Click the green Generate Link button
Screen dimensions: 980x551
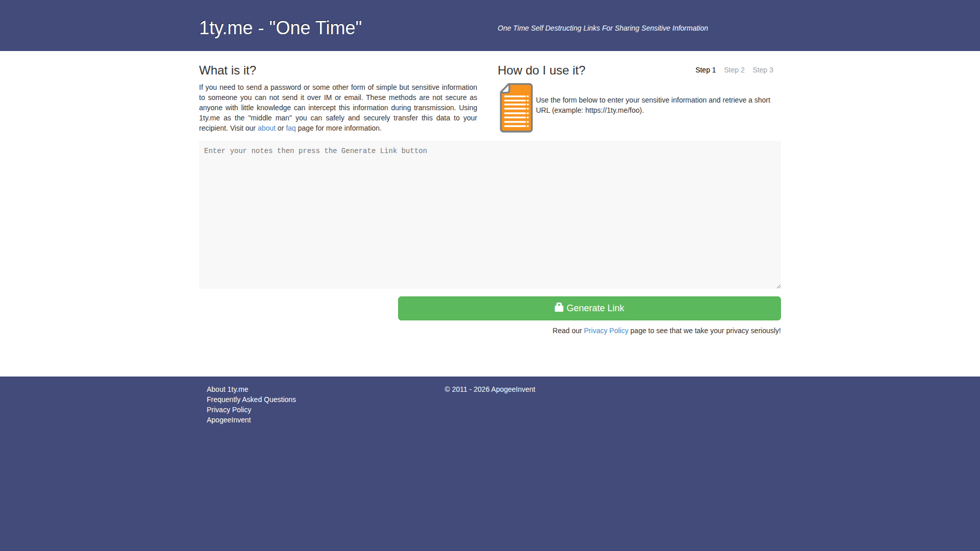pos(590,308)
